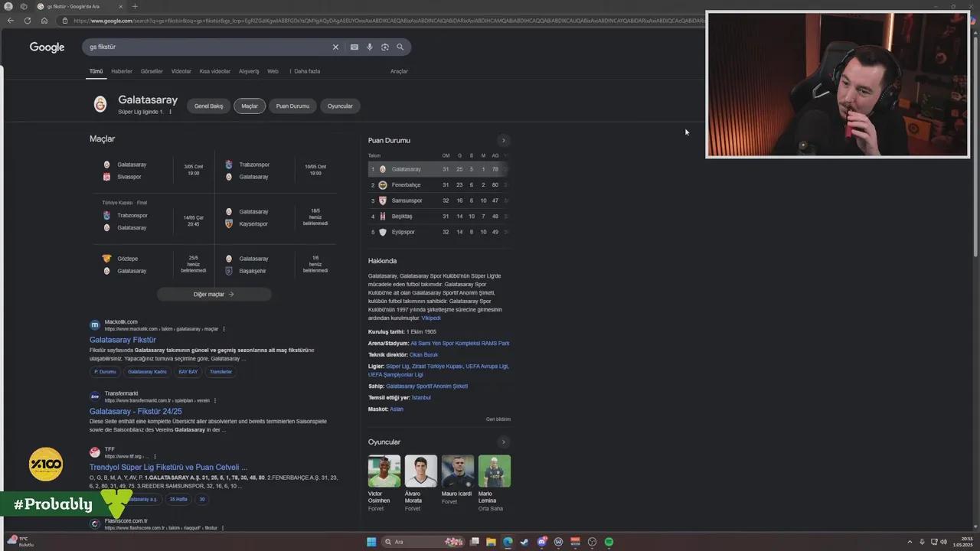
Task: Open Álvaro Morata player thumbnail
Action: point(420,471)
